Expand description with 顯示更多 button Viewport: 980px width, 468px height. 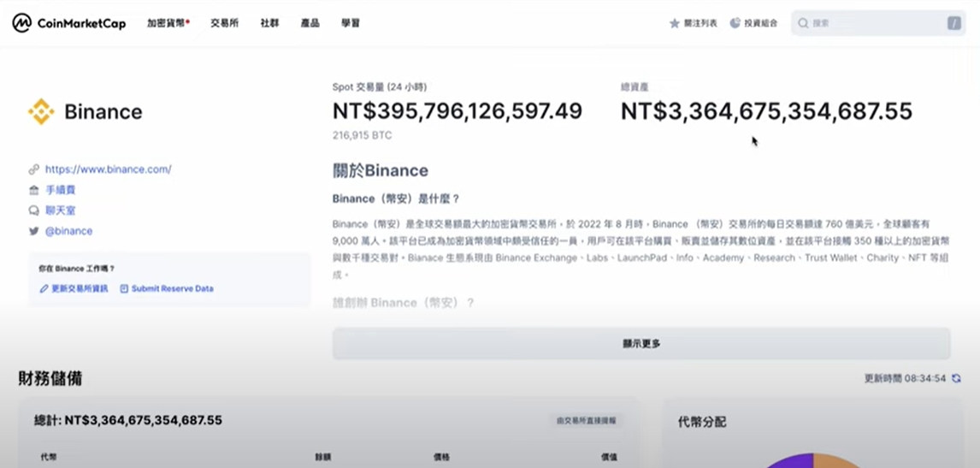641,343
